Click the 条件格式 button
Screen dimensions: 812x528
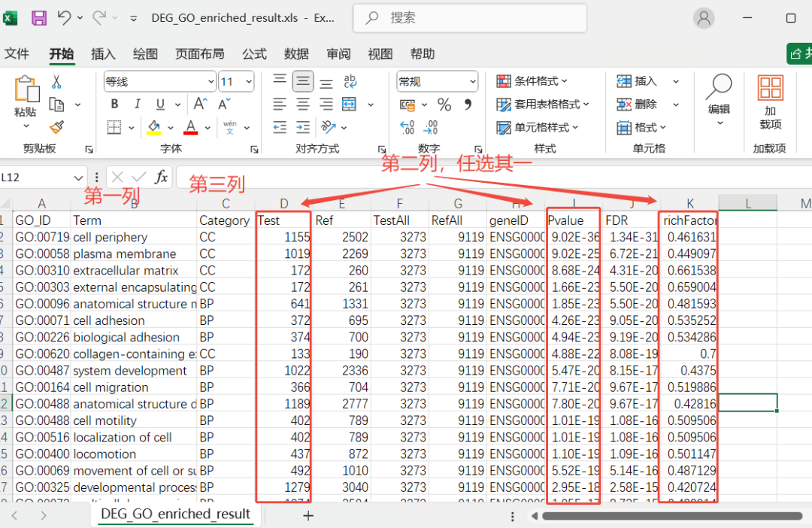(x=533, y=81)
